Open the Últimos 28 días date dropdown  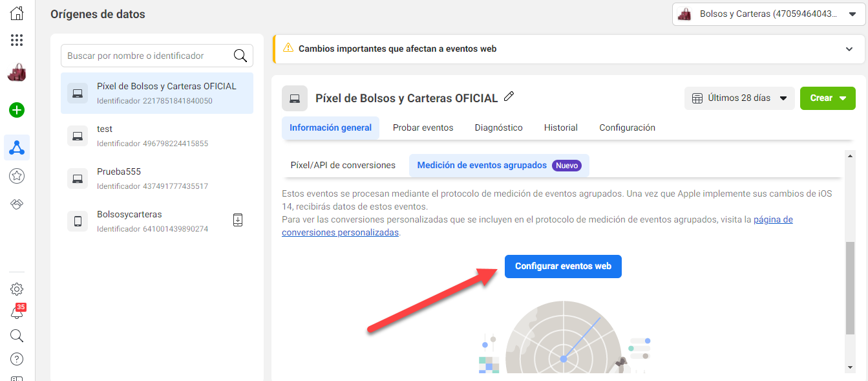click(739, 98)
